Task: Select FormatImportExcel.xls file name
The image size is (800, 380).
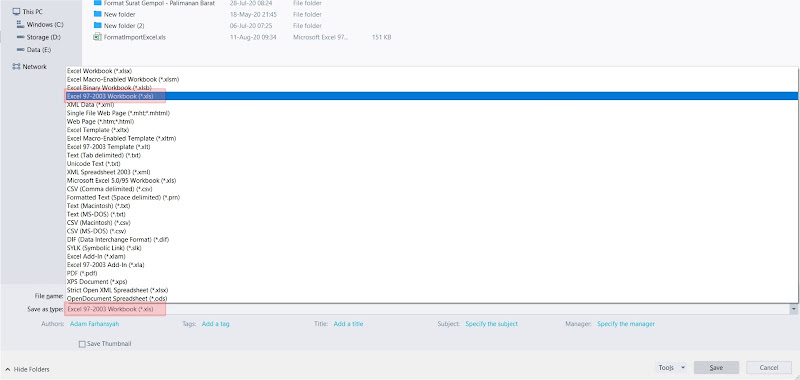Action: point(135,37)
